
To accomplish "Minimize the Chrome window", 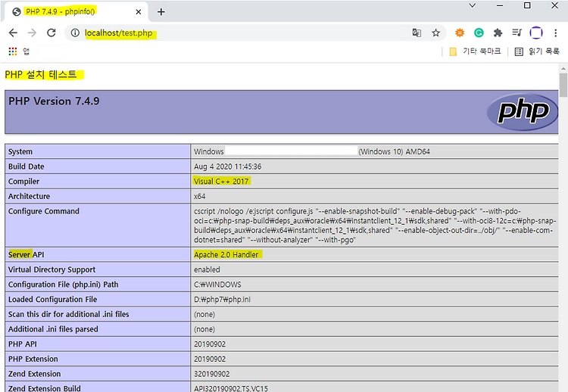I will (x=500, y=5).
